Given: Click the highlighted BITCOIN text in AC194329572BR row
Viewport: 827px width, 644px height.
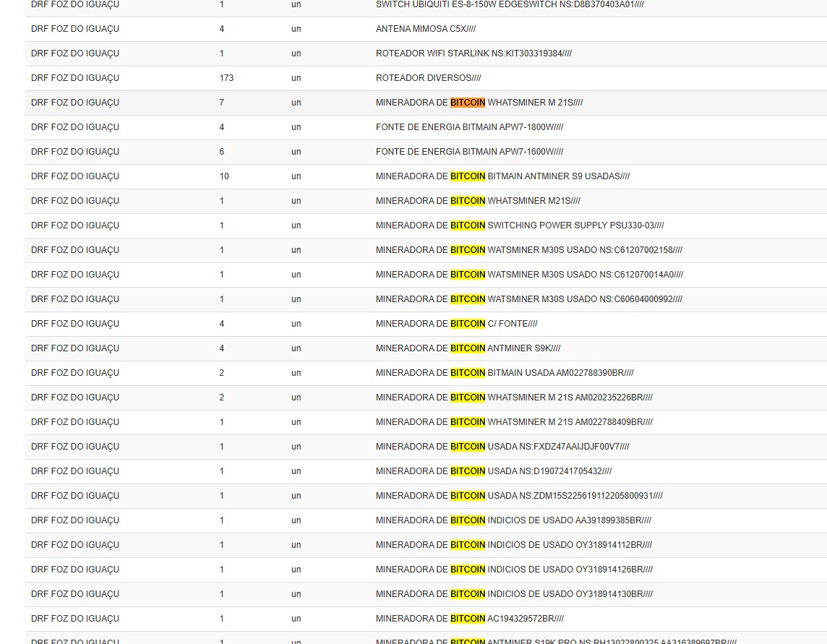Looking at the screenshot, I should click(x=468, y=619).
